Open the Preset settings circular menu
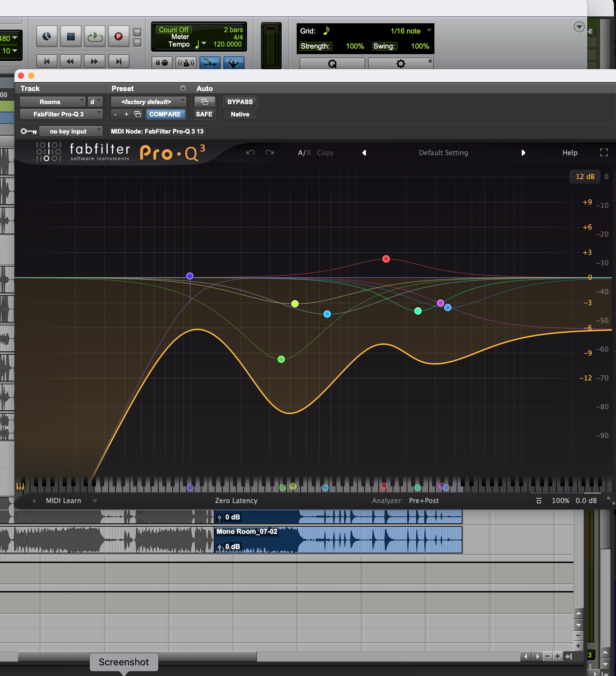Screen dimensions: 616x676 [x=183, y=88]
